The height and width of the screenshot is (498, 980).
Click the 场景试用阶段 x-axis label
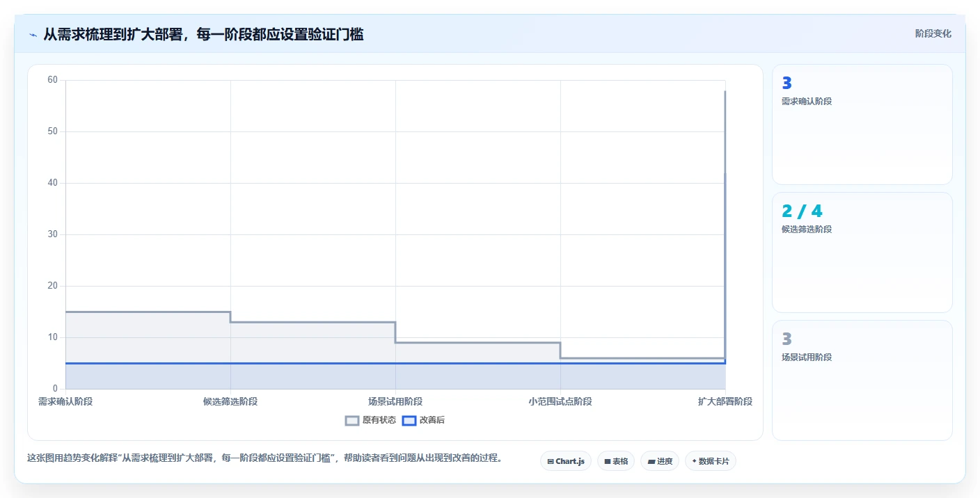point(395,401)
